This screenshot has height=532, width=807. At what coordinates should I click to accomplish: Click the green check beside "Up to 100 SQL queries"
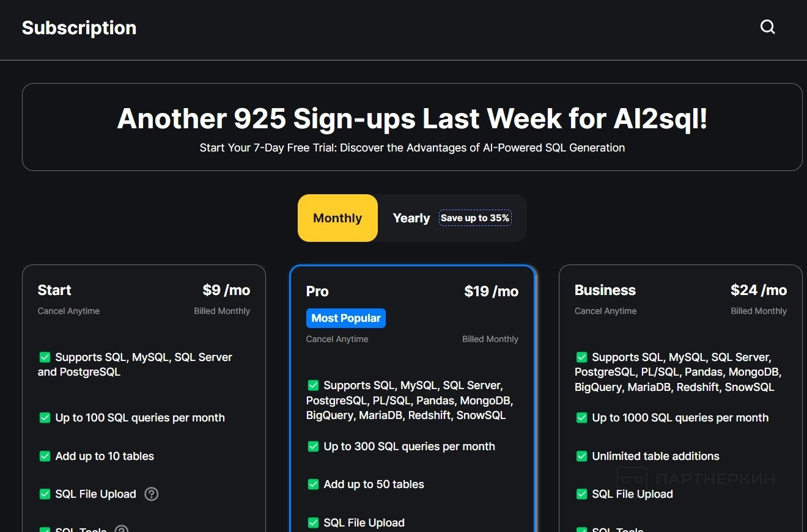click(45, 418)
